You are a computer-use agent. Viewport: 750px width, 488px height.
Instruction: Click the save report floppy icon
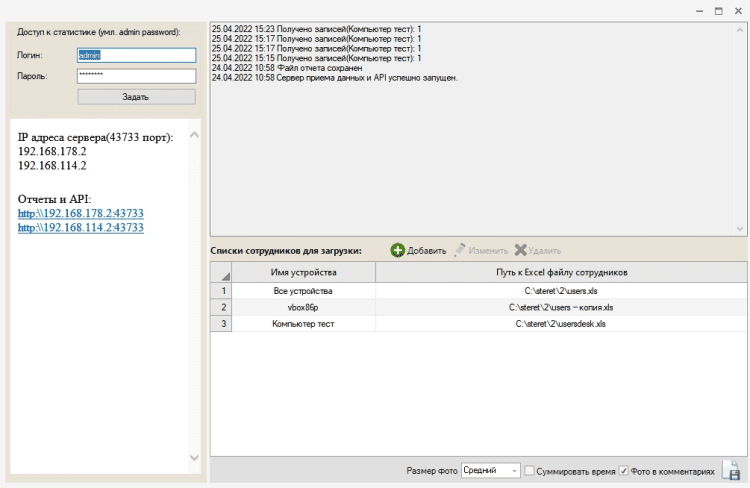[x=731, y=471]
